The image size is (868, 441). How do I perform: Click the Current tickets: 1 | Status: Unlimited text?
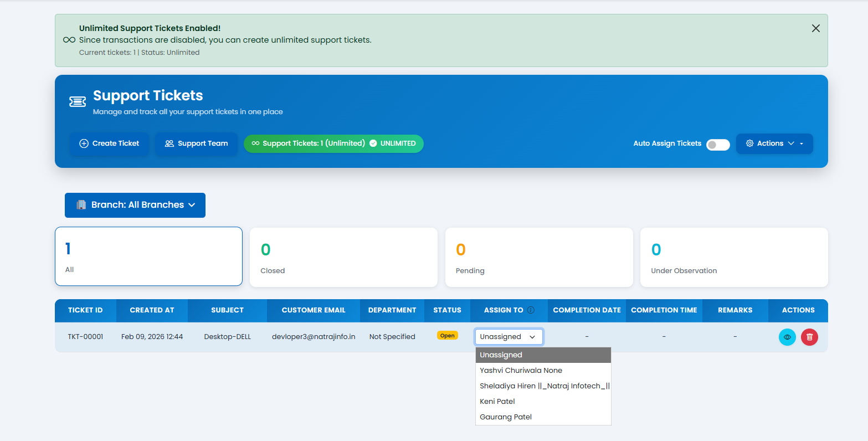(x=140, y=53)
